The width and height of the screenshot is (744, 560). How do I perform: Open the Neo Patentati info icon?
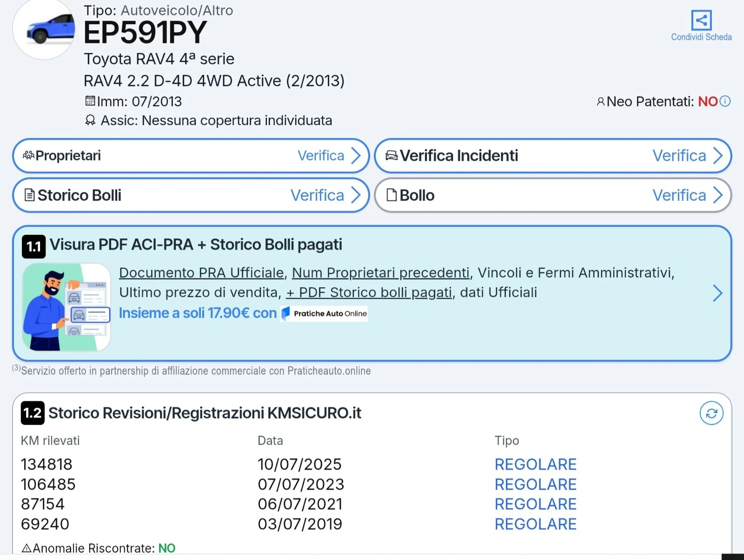click(725, 101)
